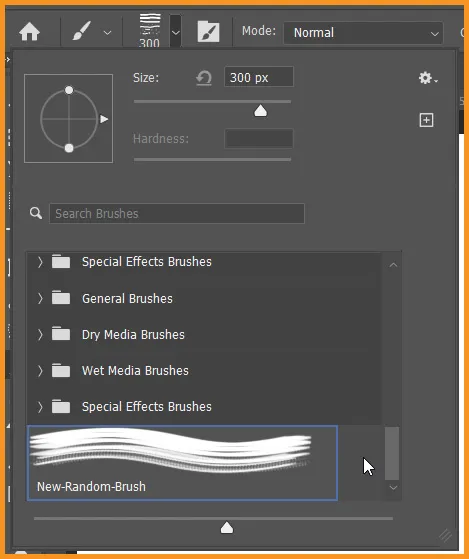Click the Search Brushes field
This screenshot has height=559, width=469.
click(x=177, y=214)
